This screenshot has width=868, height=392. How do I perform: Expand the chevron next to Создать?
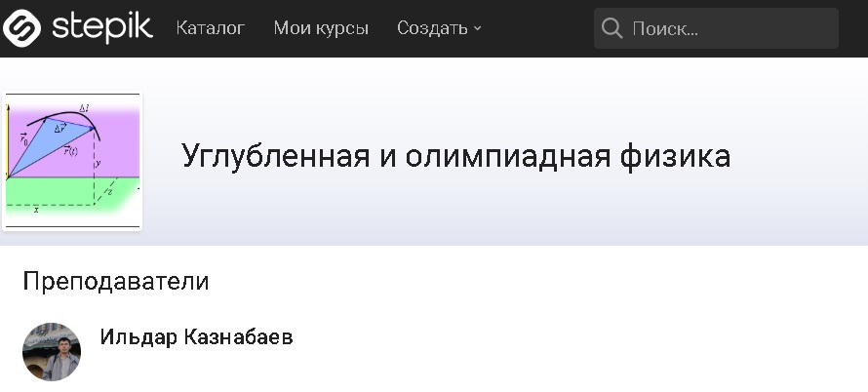coord(477,29)
